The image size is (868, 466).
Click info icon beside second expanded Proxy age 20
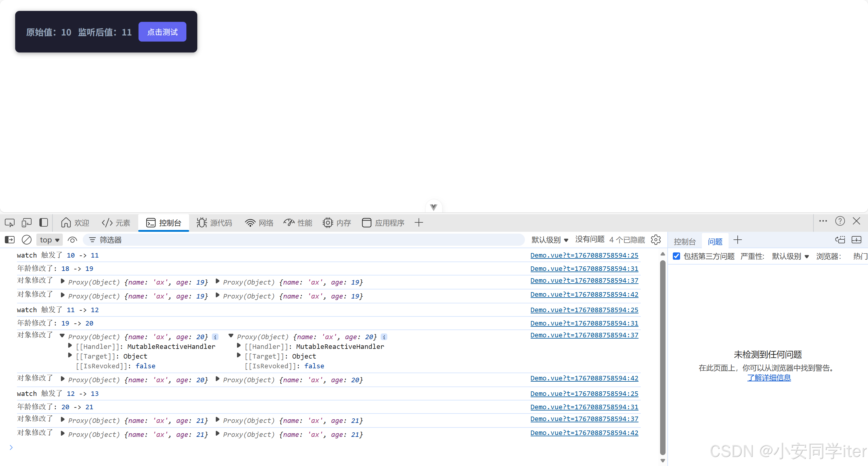coord(384,337)
